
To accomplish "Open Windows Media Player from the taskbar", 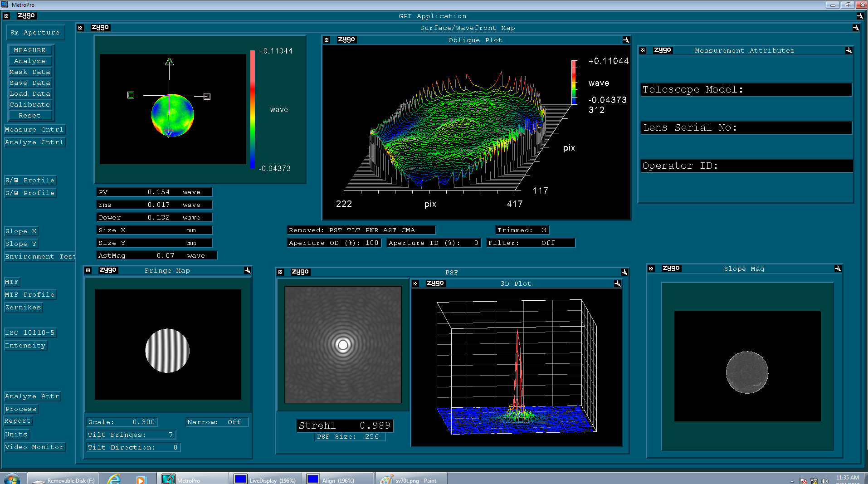I will (x=141, y=480).
